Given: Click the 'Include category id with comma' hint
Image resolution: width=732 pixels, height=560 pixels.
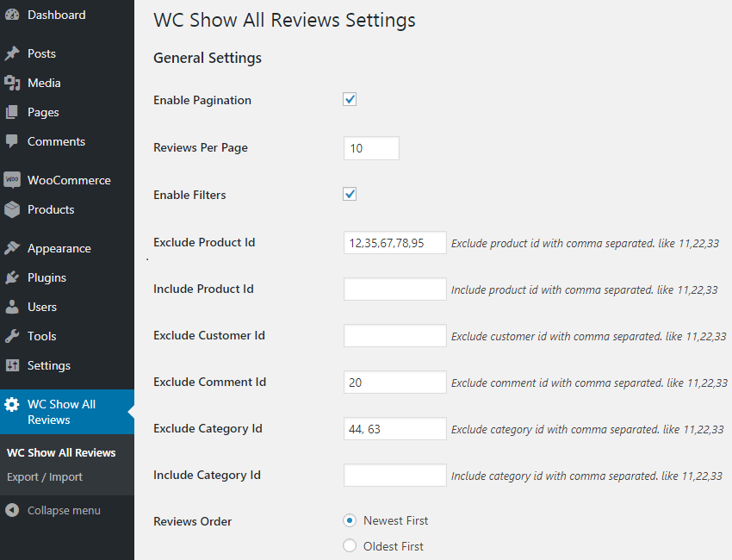Looking at the screenshot, I should (x=586, y=476).
